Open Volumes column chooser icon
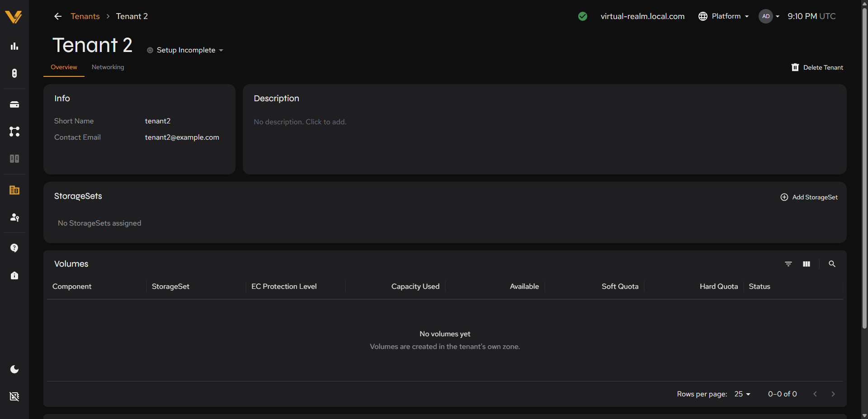The image size is (868, 419). [807, 264]
